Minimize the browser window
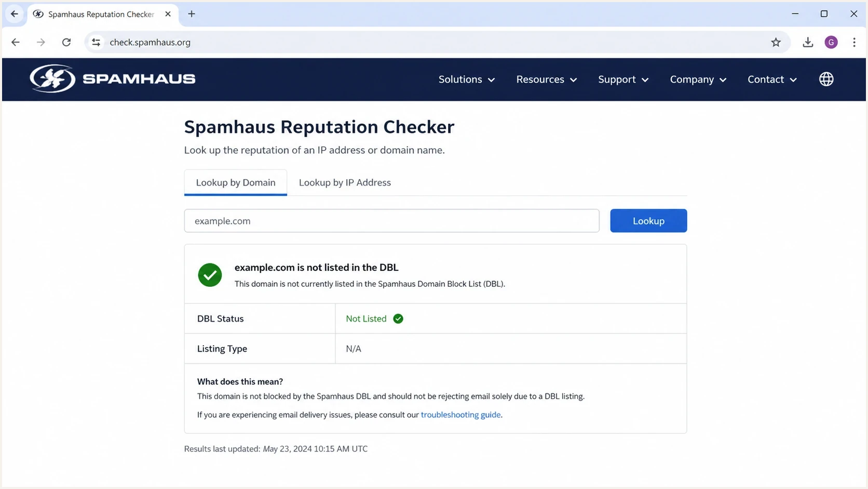 pos(795,14)
